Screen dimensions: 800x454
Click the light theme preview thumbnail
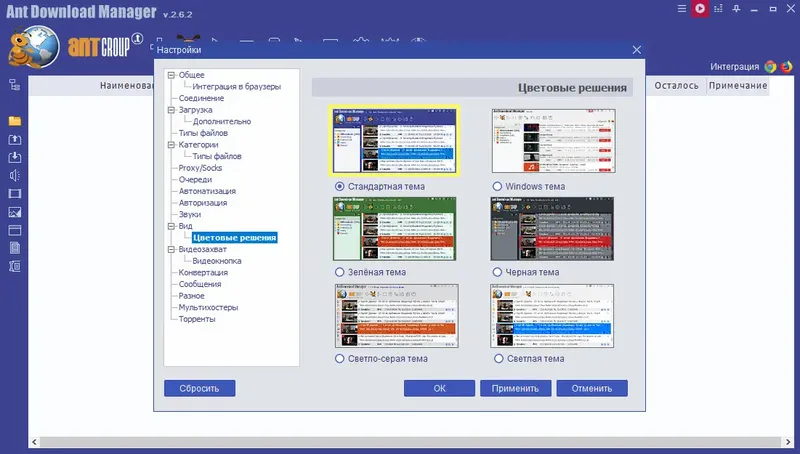coord(552,316)
